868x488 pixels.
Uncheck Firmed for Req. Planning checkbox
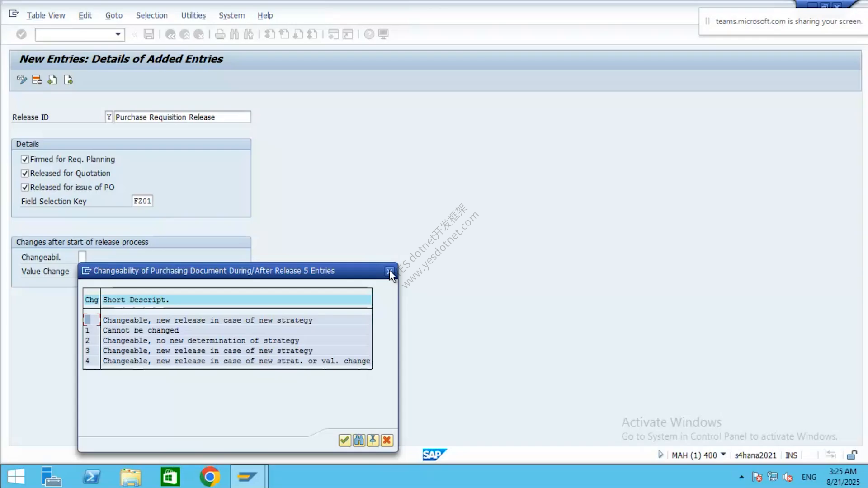[25, 160]
